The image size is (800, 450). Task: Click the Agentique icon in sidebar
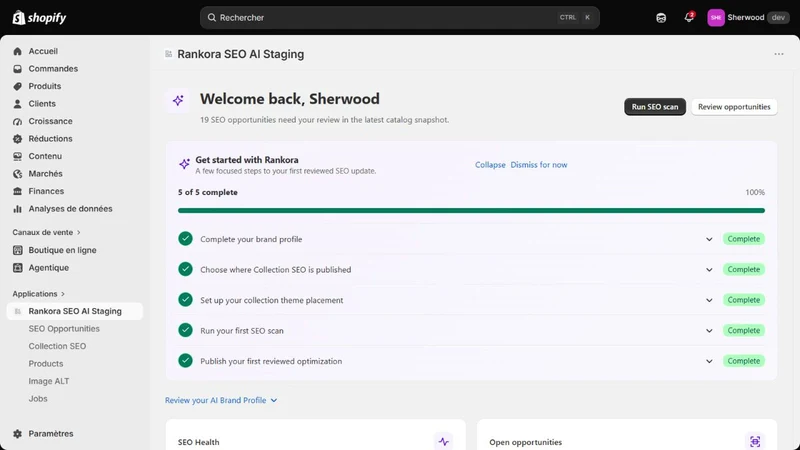click(x=17, y=268)
